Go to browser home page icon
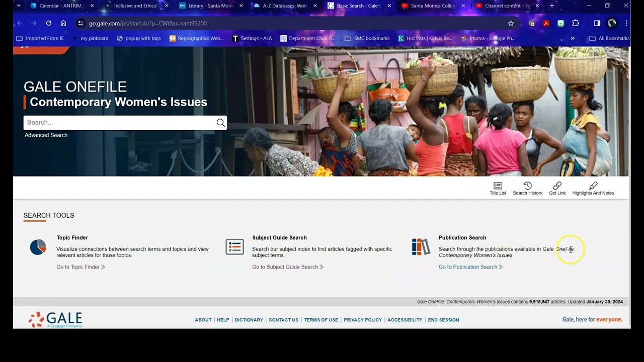 click(x=63, y=23)
